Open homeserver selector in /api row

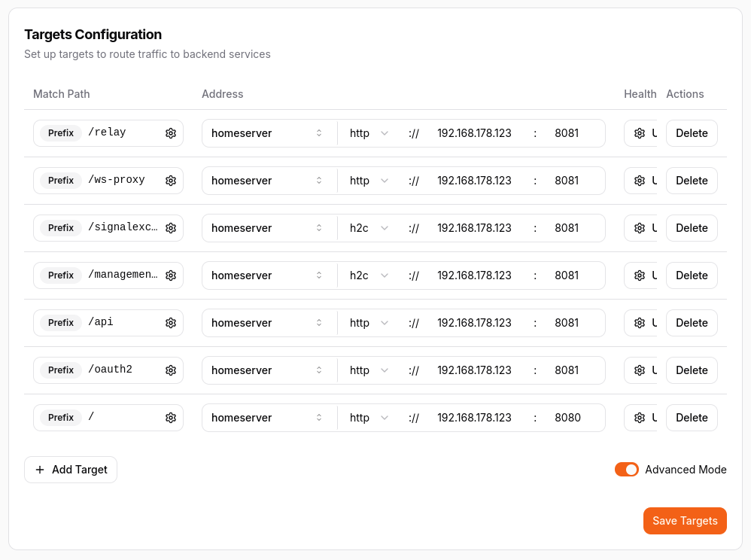[x=267, y=323]
